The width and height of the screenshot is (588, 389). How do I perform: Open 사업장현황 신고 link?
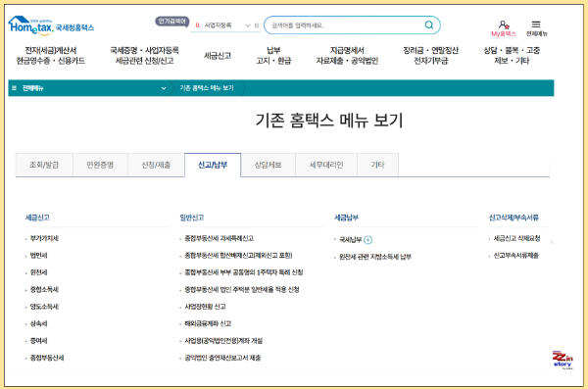point(205,307)
